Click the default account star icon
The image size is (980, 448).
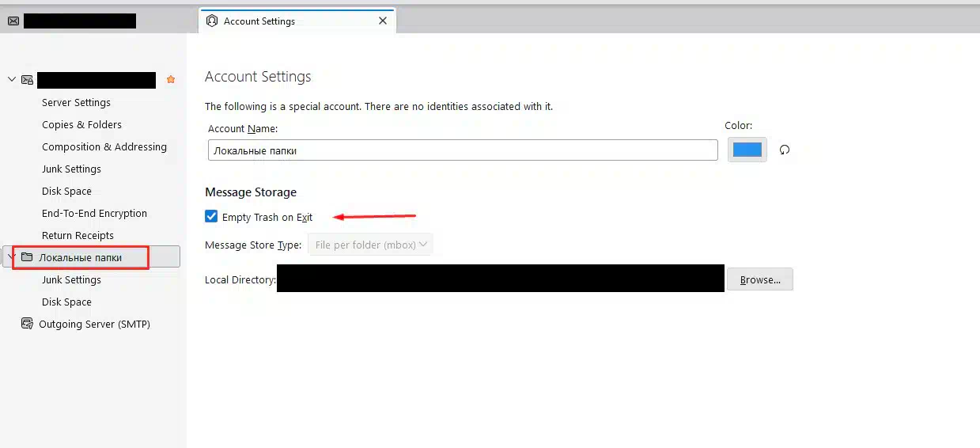click(171, 80)
